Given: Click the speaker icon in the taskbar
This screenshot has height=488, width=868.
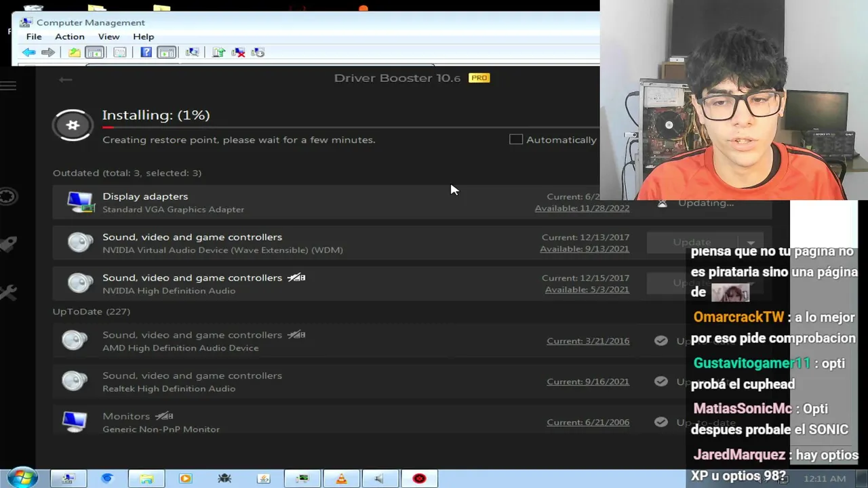Looking at the screenshot, I should pos(380,479).
